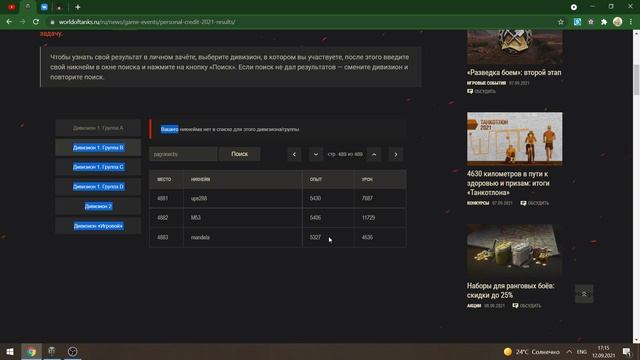Open the blue extension icon in toolbar
Image resolution: width=640 pixels, height=360 pixels.
pyautogui.click(x=577, y=22)
